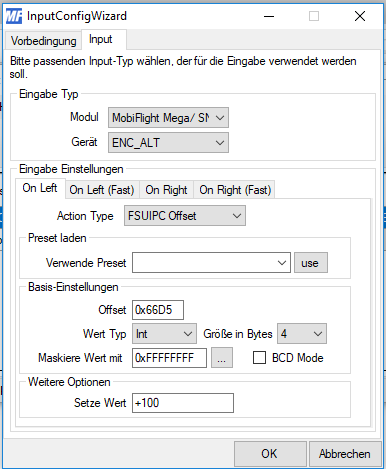Screen dimensions: 386x469
Task: Click the use preset button
Action: [311, 263]
